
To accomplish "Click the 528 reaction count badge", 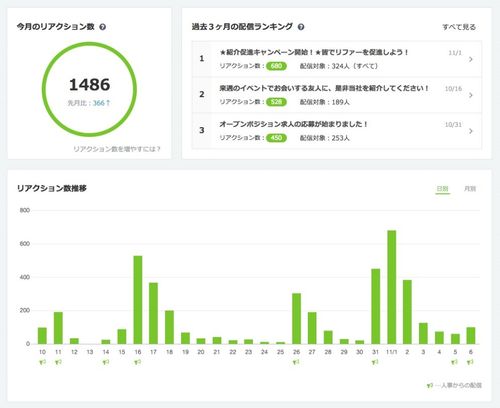I will click(276, 102).
